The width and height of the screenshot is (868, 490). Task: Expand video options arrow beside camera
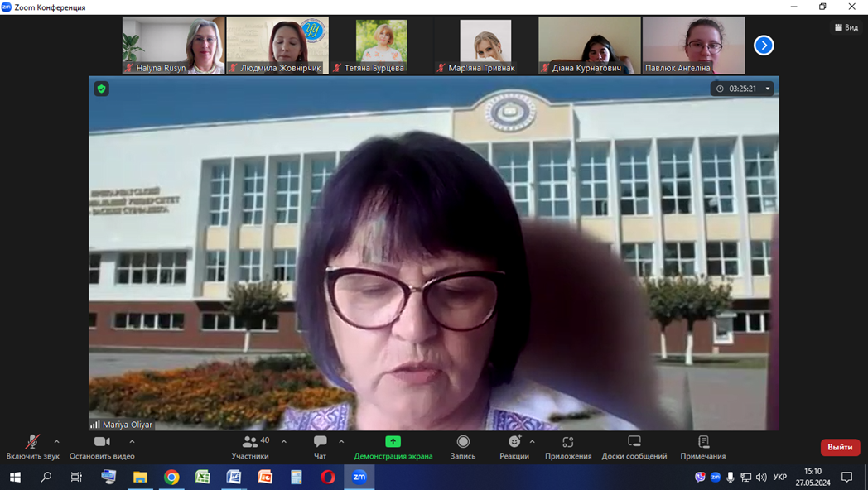coord(132,442)
